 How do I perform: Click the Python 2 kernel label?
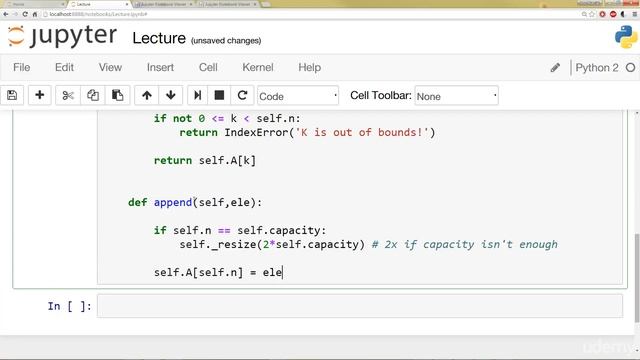597,68
